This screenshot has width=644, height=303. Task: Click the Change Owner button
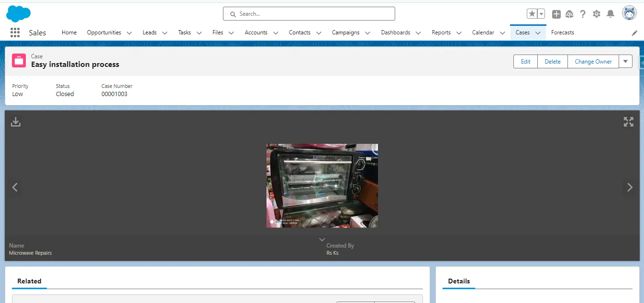(x=593, y=61)
